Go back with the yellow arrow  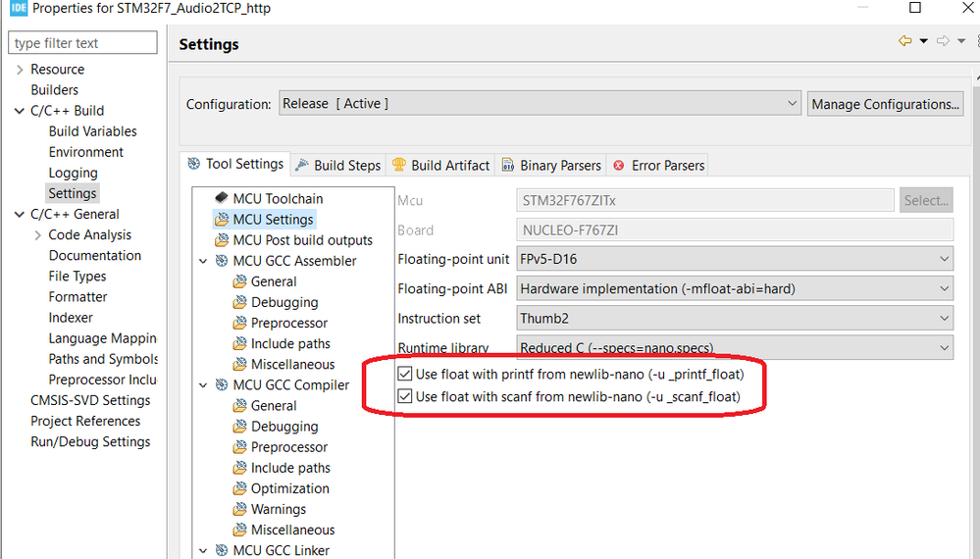[905, 41]
